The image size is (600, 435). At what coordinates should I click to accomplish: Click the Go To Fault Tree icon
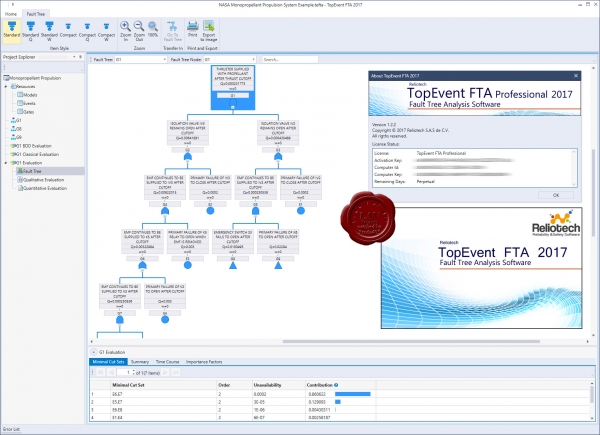point(173,26)
